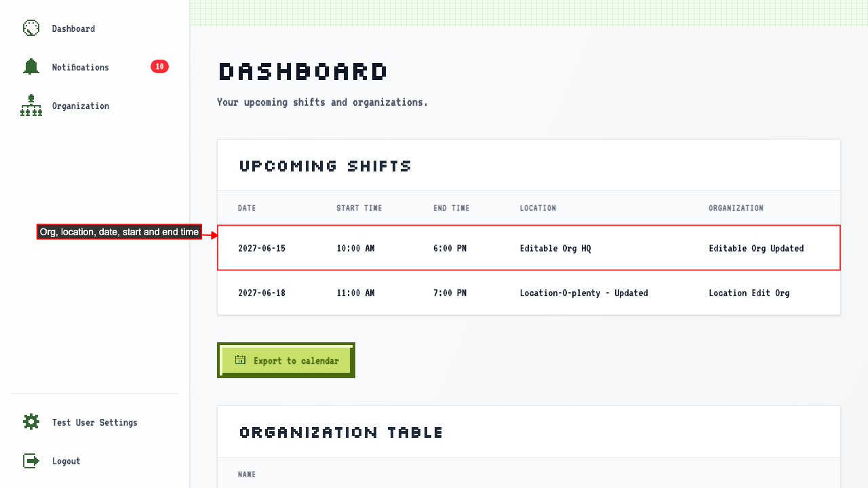Select Logout text link
This screenshot has width=868, height=488.
(66, 461)
